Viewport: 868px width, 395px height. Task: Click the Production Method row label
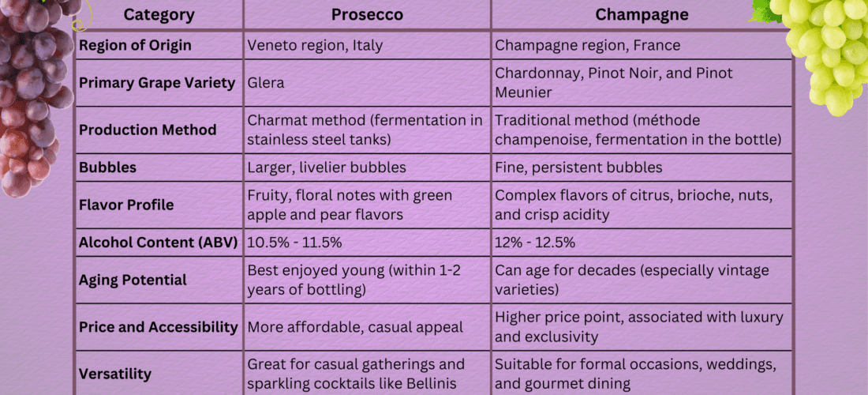pos(148,130)
